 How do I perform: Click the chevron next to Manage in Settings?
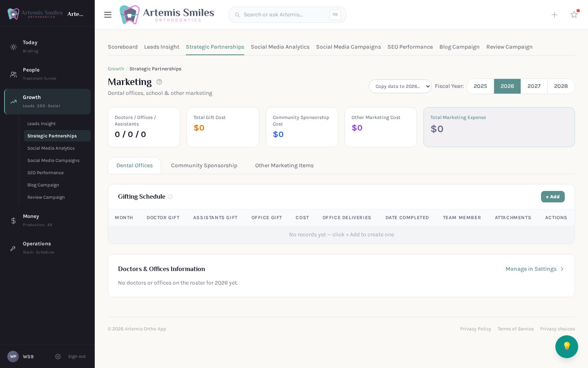point(562,269)
